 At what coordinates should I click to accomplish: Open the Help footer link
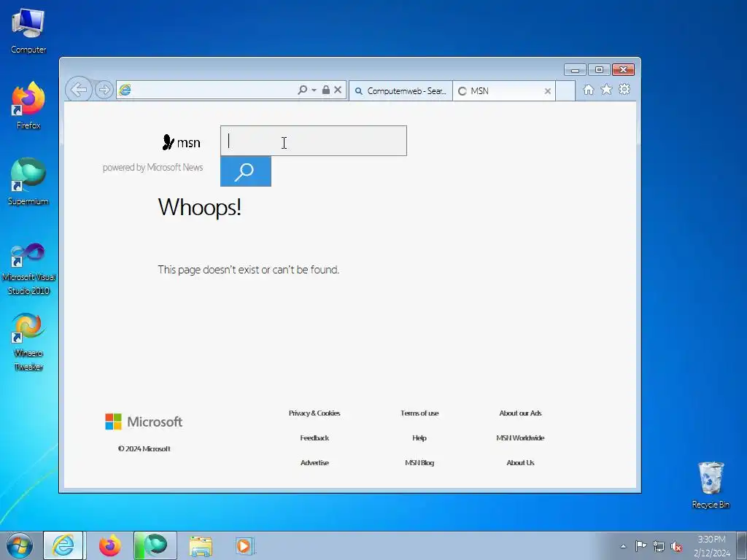tap(419, 437)
